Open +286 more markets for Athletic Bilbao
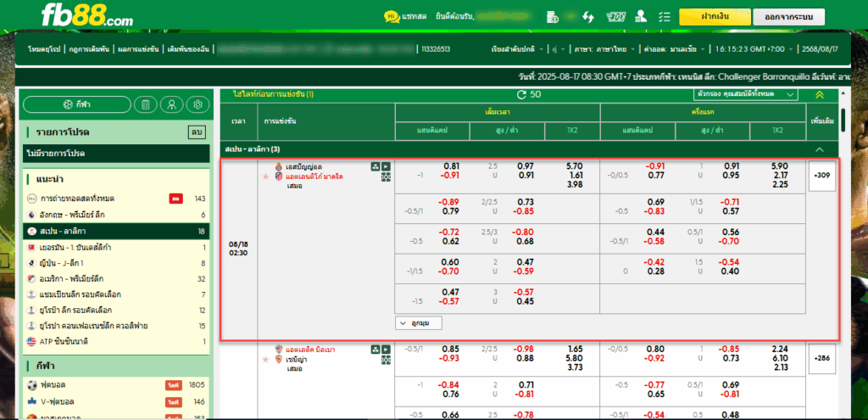 [x=821, y=359]
